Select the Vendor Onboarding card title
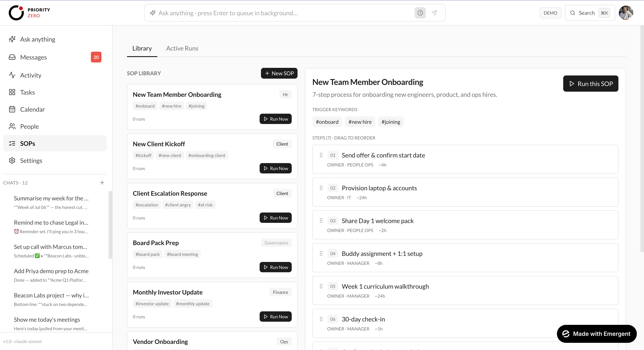The image size is (644, 350). coord(160,342)
